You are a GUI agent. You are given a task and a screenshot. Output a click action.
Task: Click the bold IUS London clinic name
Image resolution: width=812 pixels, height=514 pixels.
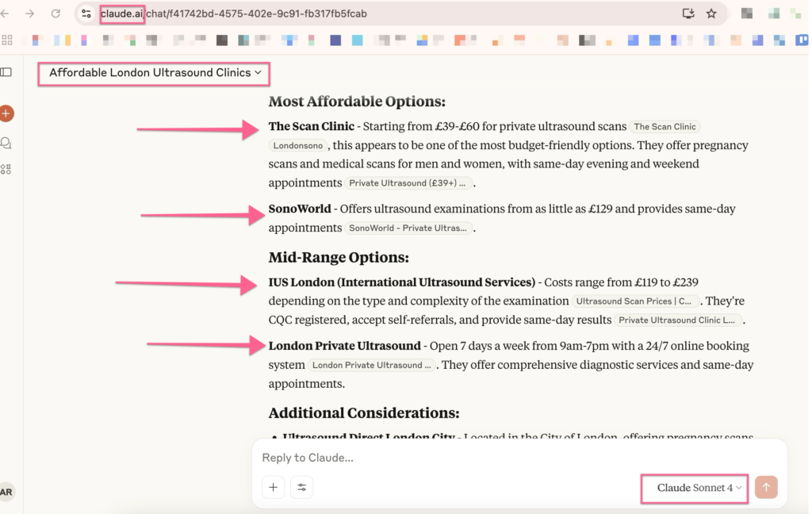click(x=402, y=282)
